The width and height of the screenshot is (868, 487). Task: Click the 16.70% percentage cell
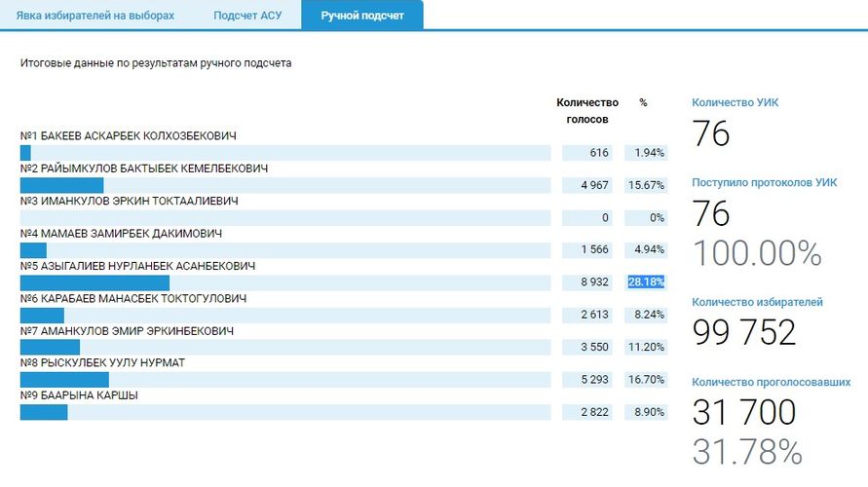(647, 380)
